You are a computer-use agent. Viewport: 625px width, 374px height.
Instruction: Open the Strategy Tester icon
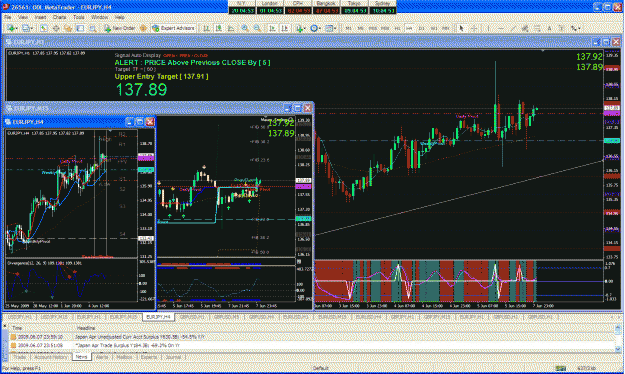tap(93, 28)
